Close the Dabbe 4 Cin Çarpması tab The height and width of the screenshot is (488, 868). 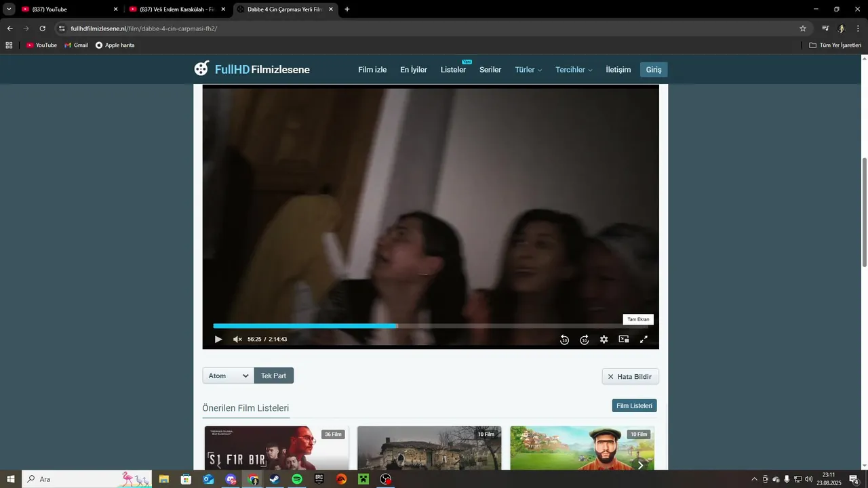tap(331, 9)
